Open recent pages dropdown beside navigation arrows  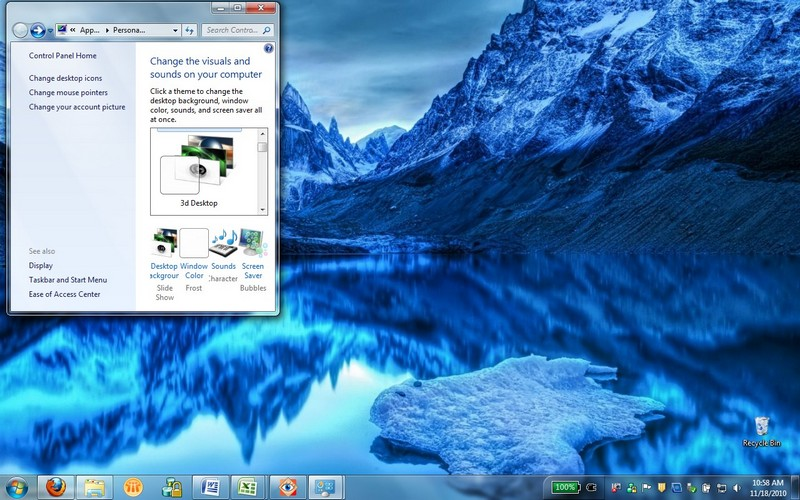(50, 31)
